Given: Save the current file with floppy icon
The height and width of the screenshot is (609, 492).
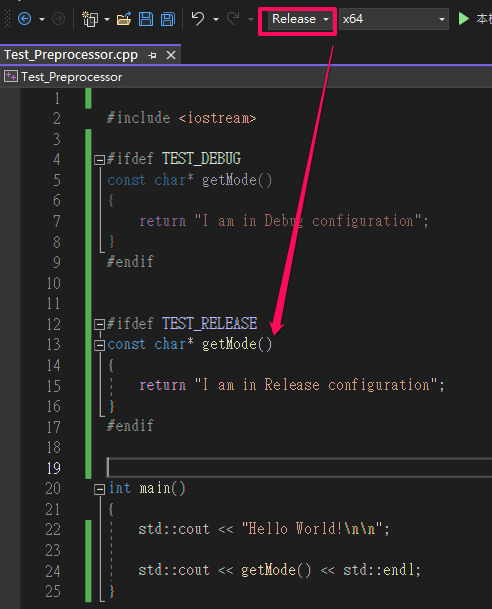Looking at the screenshot, I should (146, 19).
